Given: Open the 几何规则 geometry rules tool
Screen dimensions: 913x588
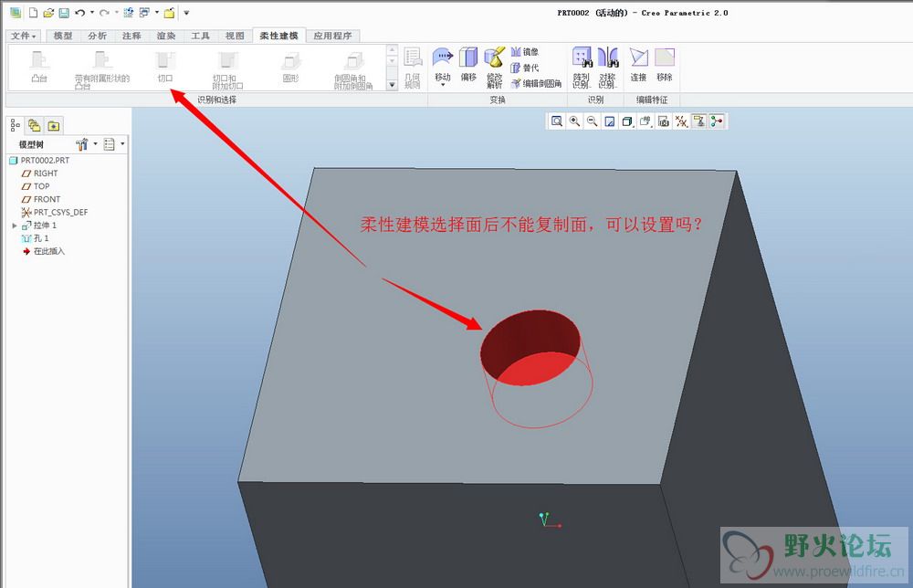Looking at the screenshot, I should pos(413,68).
